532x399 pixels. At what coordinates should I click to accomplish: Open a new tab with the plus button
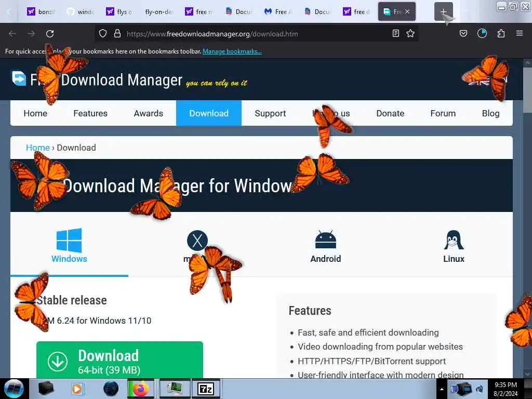(x=444, y=11)
